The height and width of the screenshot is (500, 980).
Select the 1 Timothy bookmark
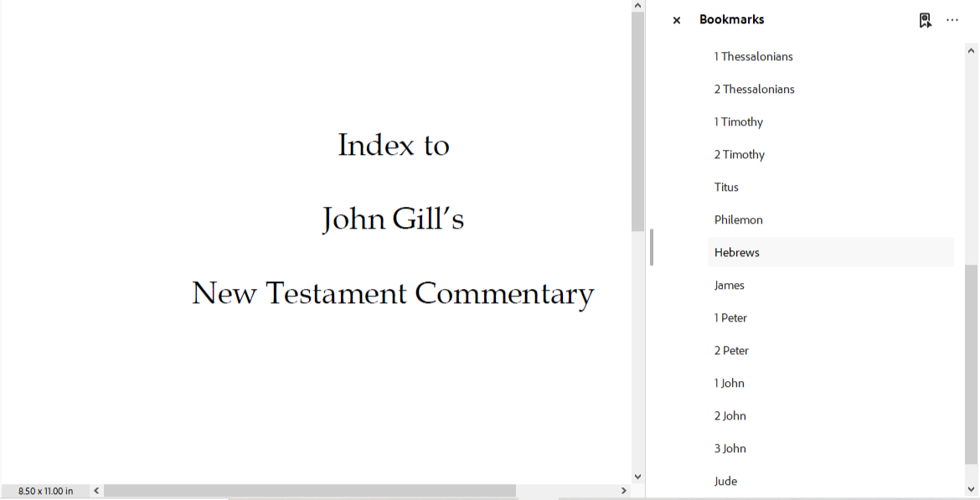click(x=738, y=122)
